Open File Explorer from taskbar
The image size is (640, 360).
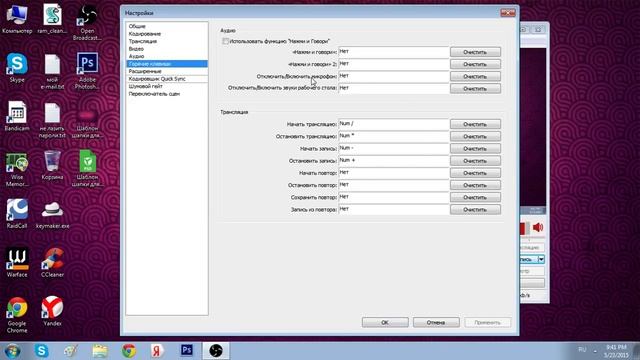coord(100,351)
